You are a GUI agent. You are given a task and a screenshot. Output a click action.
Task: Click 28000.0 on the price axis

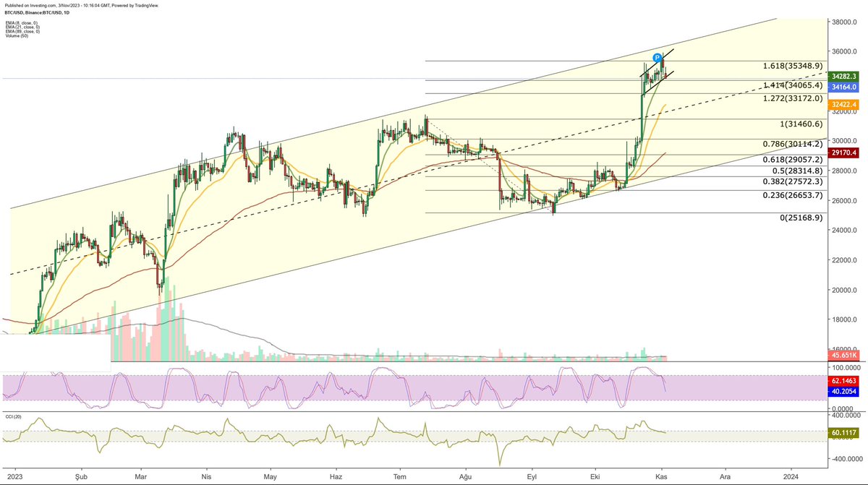click(846, 171)
